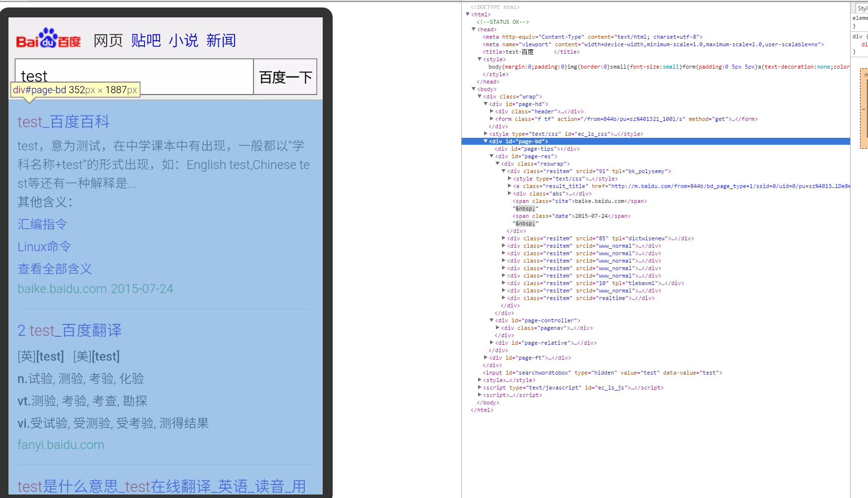Expand the div id="page-relative" node
This screenshot has width=868, height=498.
pos(492,343)
